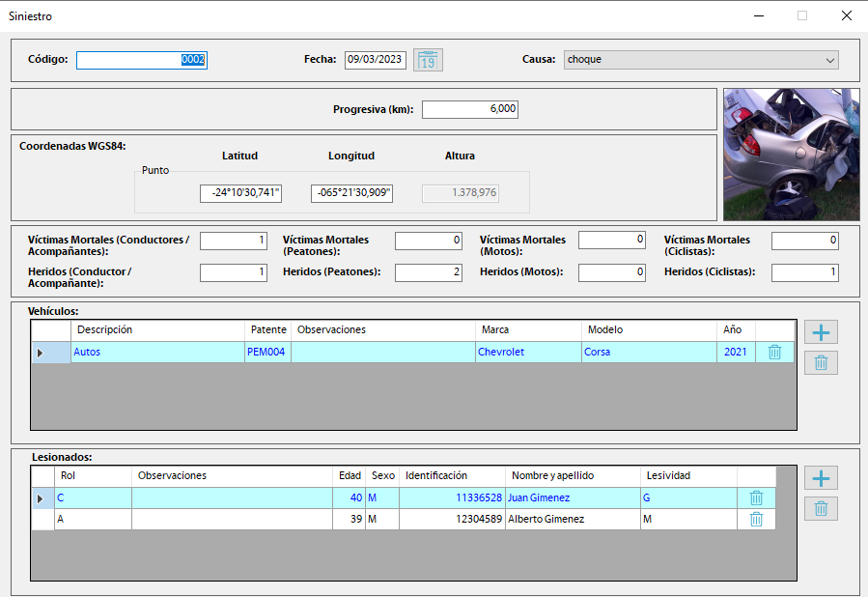Screen dimensions: 868x597
Task: Delete Juan Gimenez row using its trash icon
Action: [x=756, y=498]
